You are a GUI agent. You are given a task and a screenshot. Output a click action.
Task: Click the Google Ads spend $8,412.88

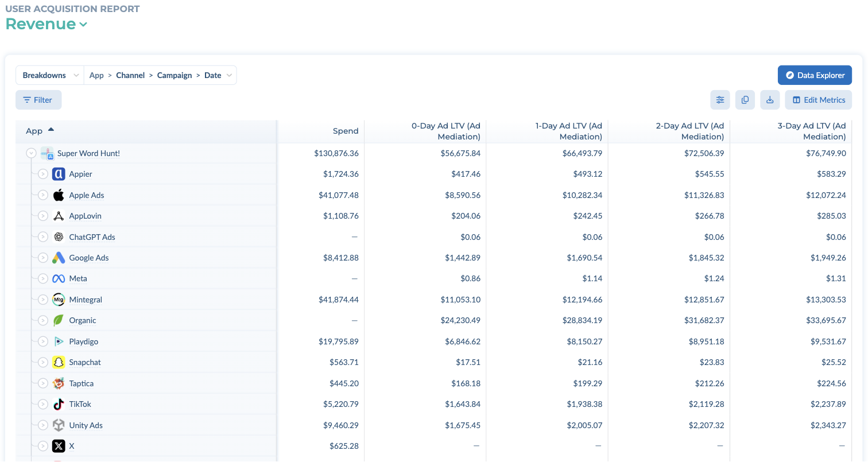click(x=341, y=258)
